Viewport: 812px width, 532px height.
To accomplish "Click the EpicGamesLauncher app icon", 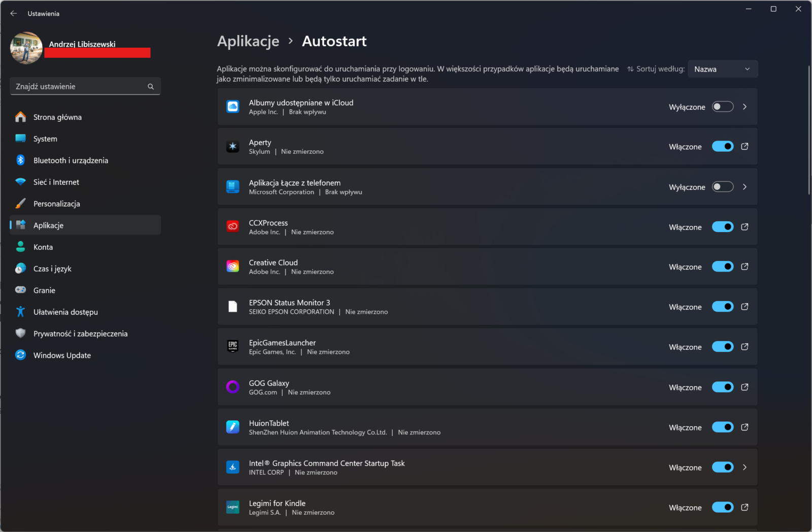I will pyautogui.click(x=233, y=347).
